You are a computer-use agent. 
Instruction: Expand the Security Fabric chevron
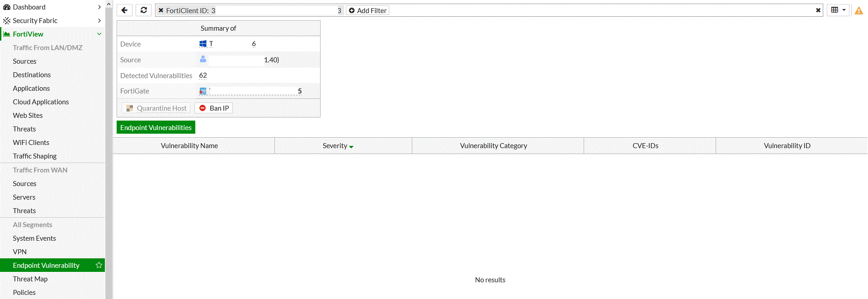tap(99, 20)
